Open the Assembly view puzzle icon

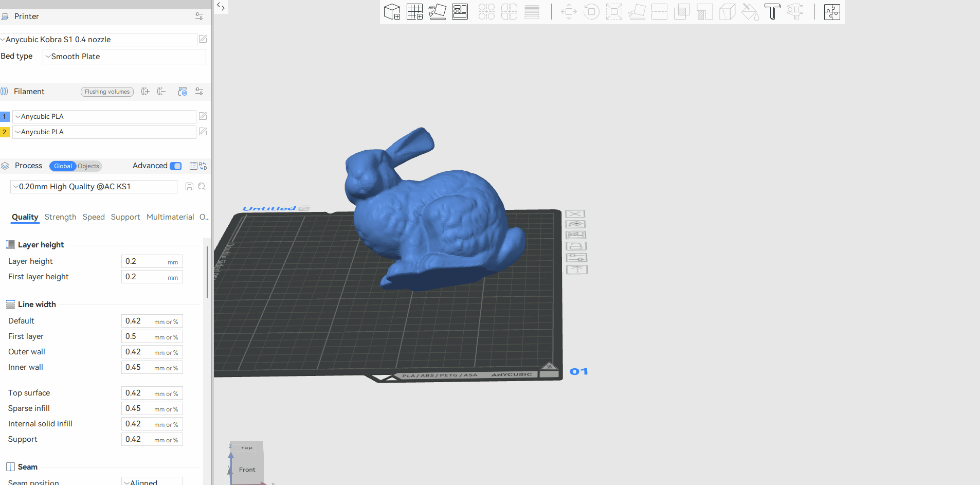(x=832, y=11)
